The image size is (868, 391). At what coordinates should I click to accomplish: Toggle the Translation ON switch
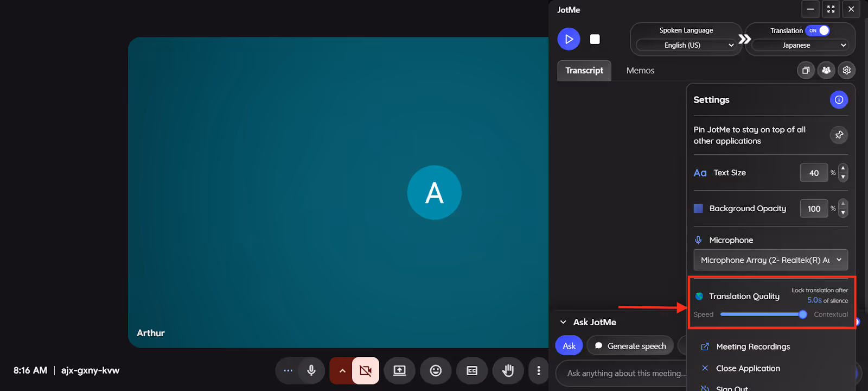(x=818, y=30)
